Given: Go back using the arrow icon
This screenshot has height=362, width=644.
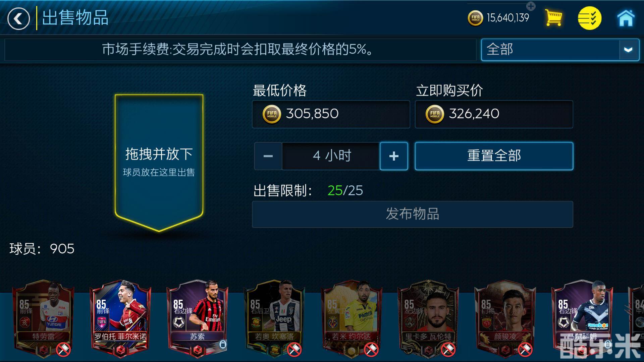Looking at the screenshot, I should [18, 18].
